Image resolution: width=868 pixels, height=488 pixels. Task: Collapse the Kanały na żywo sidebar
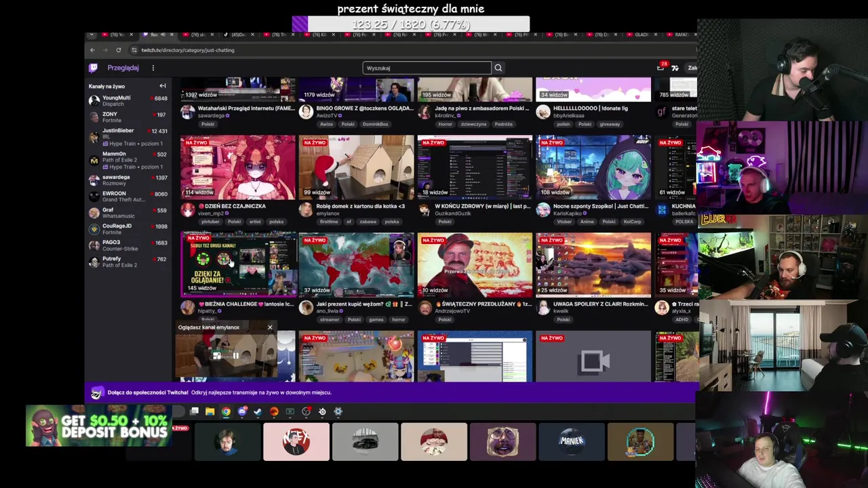click(163, 86)
